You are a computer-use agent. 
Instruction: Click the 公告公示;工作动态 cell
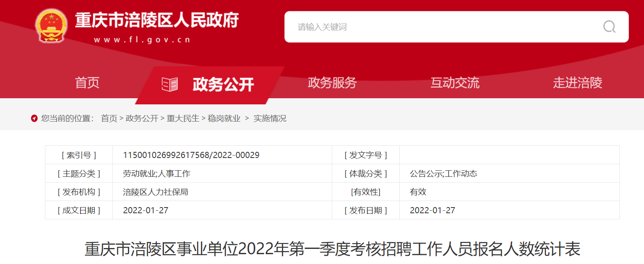coord(443,174)
